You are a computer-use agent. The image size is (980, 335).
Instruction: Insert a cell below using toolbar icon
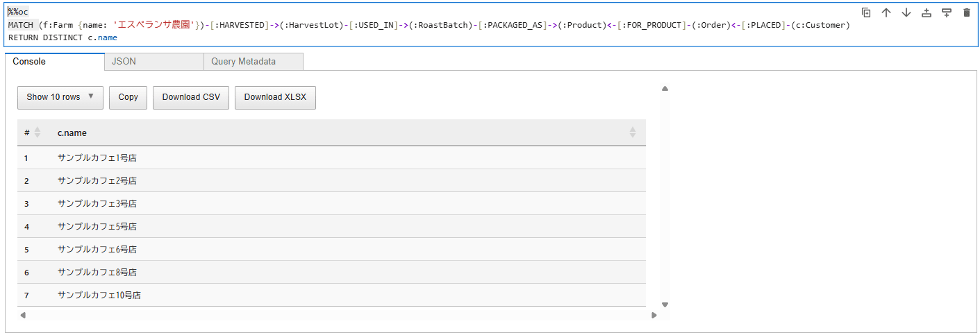pyautogui.click(x=947, y=12)
